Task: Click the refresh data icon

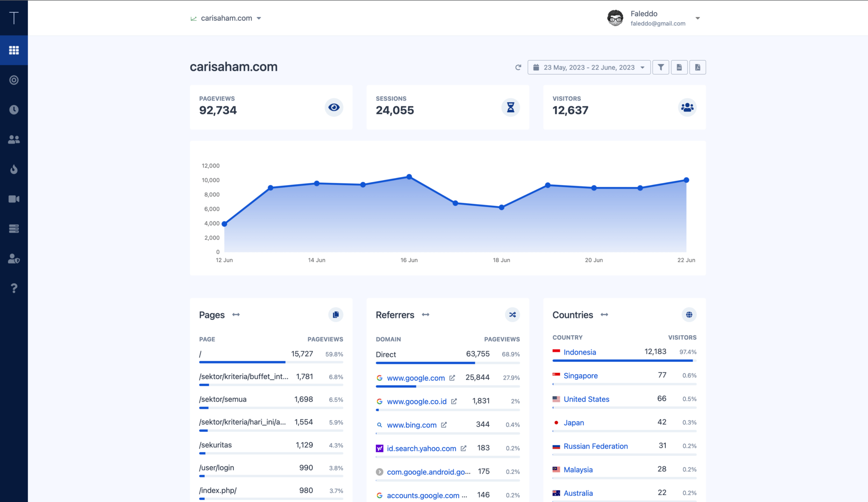Action: [518, 67]
